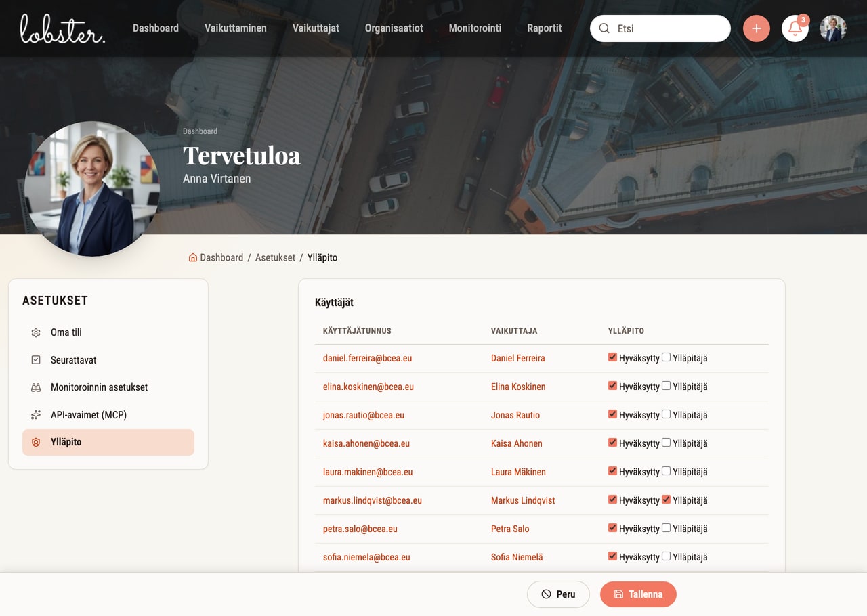
Task: Open user avatar in top bar
Action: coord(833,28)
